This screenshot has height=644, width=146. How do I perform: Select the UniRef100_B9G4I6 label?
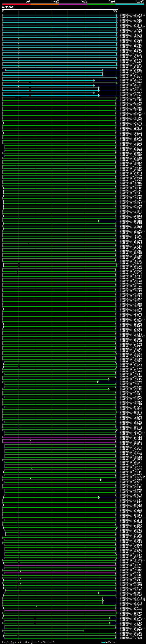[x=131, y=452]
